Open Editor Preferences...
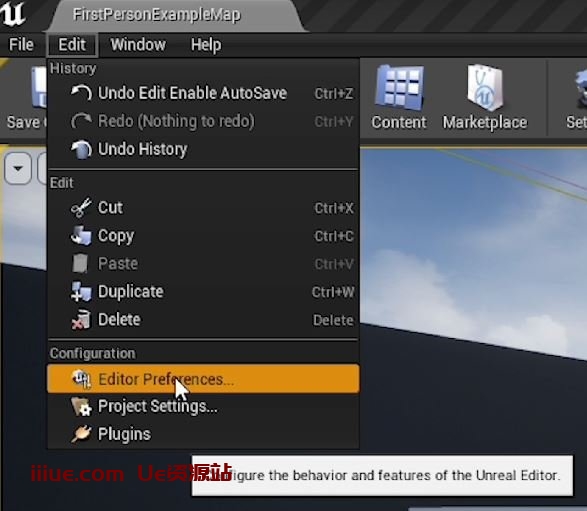 pos(204,379)
